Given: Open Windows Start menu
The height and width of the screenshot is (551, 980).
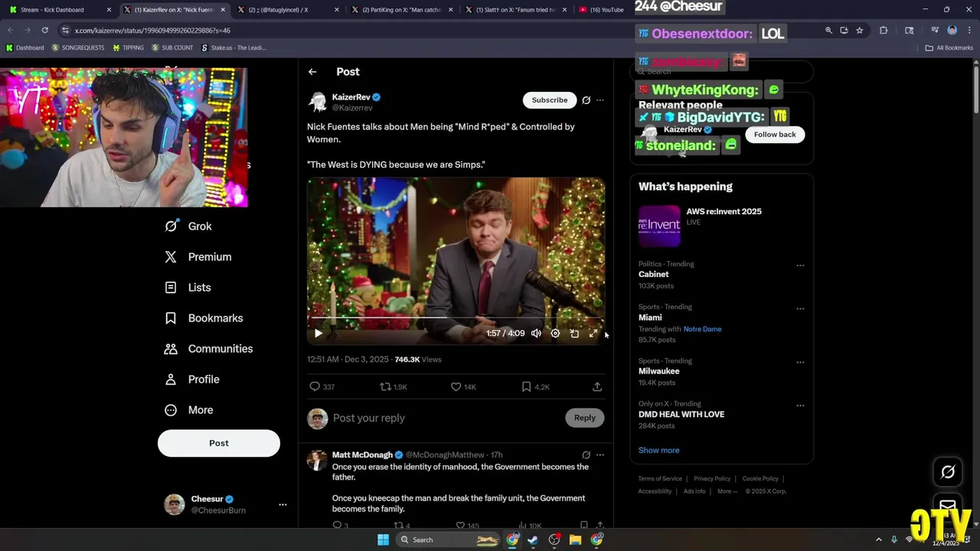Looking at the screenshot, I should click(x=383, y=540).
